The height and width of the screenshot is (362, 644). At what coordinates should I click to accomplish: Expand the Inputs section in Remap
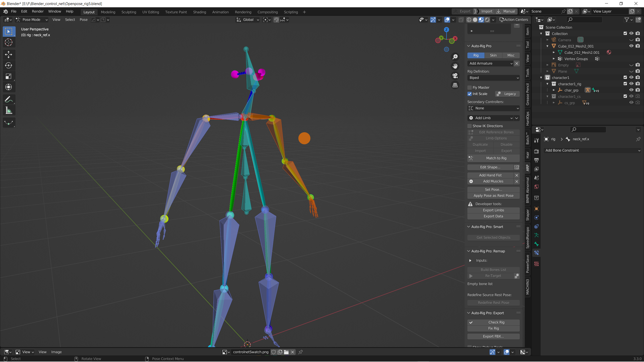pos(470,260)
